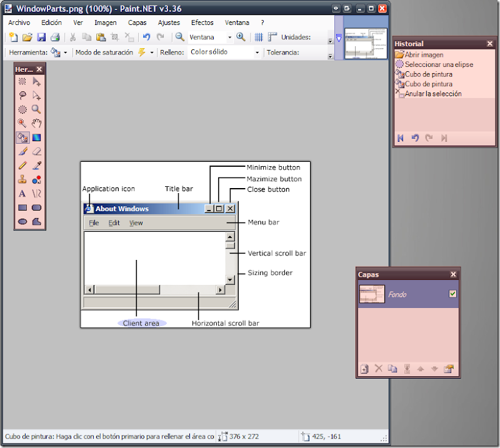The image size is (500, 448).
Task: Open the Edición menu
Action: pyautogui.click(x=51, y=22)
